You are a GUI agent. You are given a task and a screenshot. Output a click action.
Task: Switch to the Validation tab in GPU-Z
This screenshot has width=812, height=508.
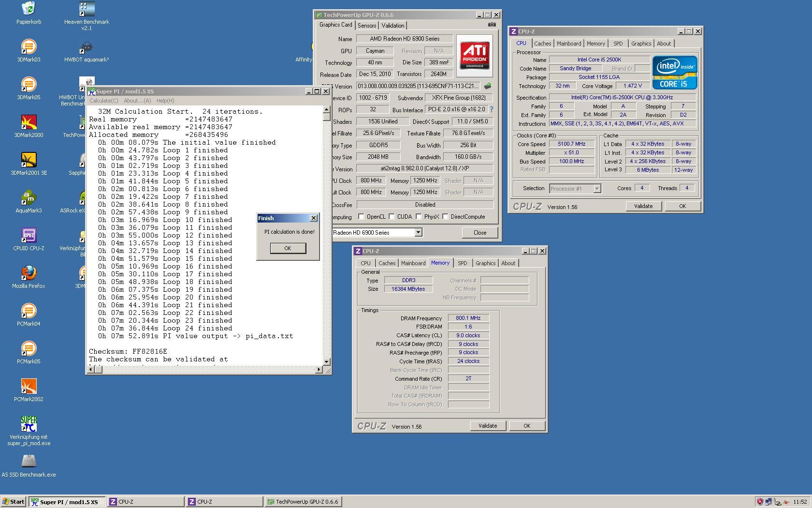392,26
